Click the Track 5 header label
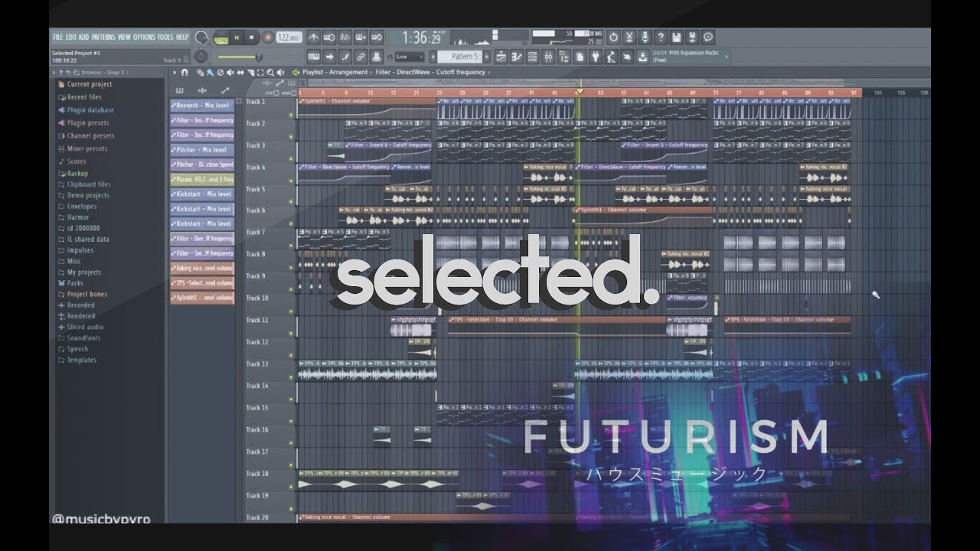Screen dimensions: 980x551 click(256, 189)
